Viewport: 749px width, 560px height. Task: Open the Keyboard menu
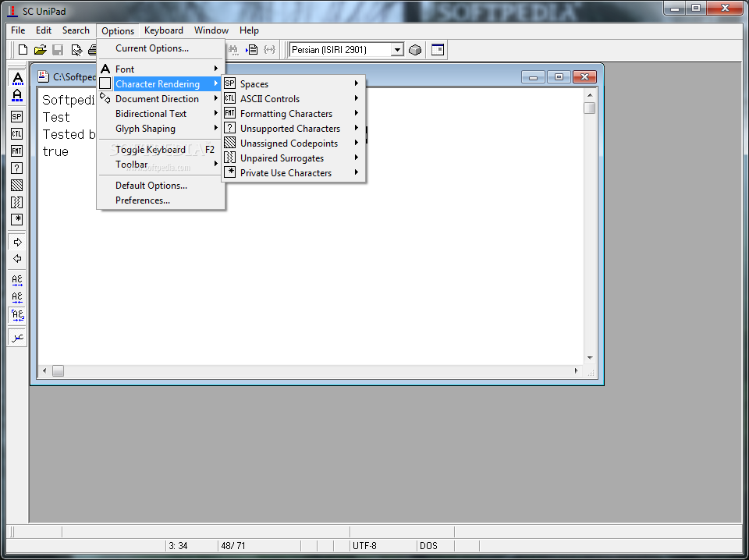[x=163, y=30]
